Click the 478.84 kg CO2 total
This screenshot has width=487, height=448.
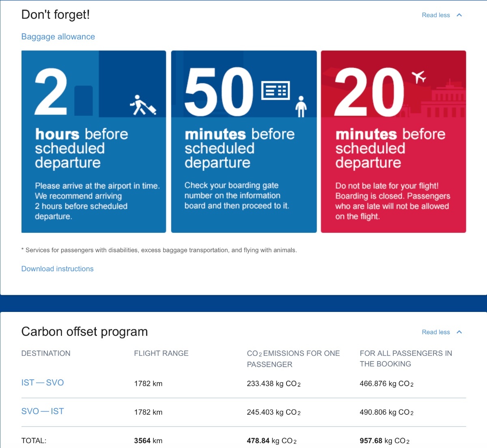pos(272,441)
